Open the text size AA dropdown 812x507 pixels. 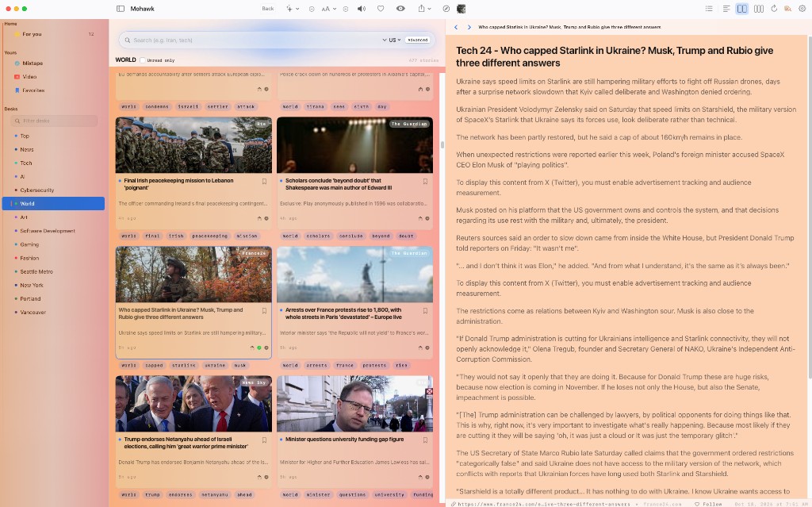329,9
